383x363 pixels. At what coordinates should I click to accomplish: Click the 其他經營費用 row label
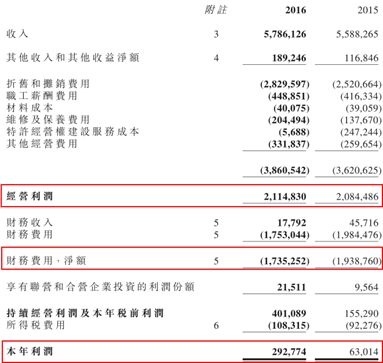(42, 144)
